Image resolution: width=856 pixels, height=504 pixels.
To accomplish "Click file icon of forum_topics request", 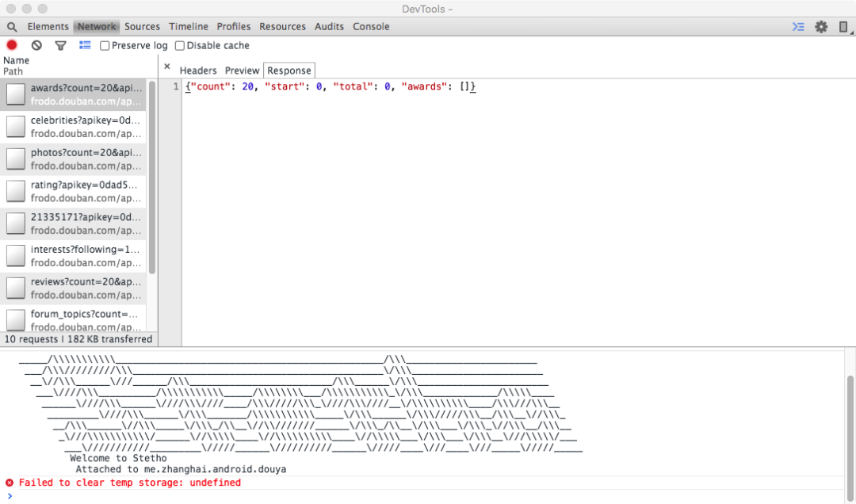I will coord(15,320).
